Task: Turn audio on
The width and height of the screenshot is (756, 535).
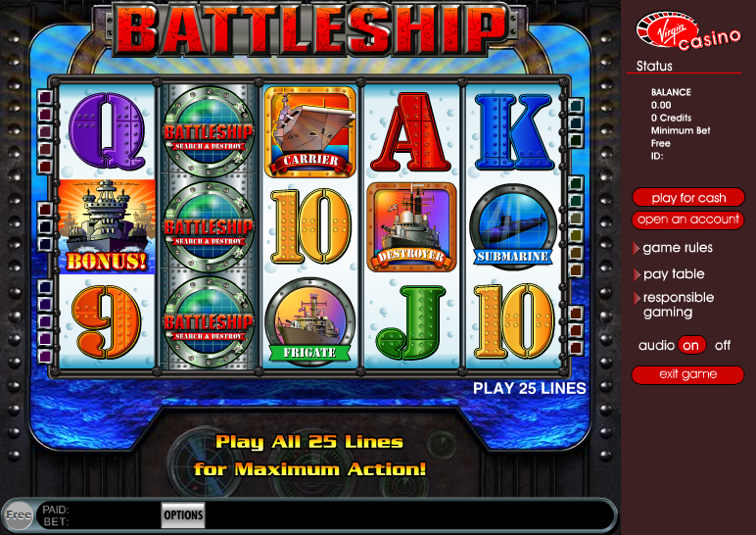Action: coord(691,346)
